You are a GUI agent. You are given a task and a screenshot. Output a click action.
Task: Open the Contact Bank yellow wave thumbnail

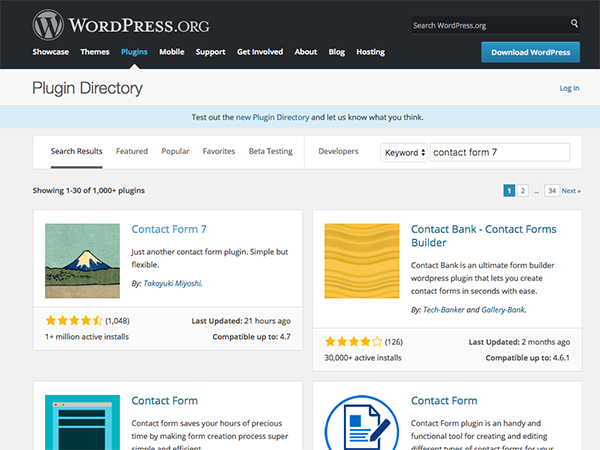point(362,261)
